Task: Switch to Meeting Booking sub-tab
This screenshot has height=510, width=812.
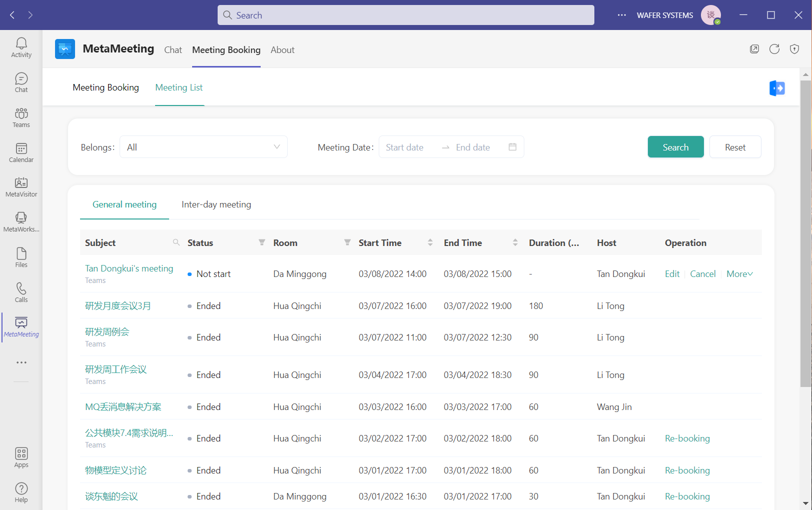Action: tap(106, 87)
